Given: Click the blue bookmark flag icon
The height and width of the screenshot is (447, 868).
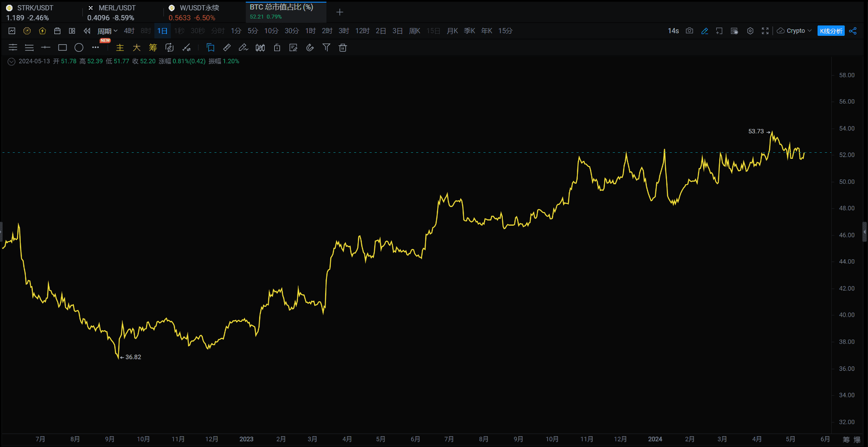Looking at the screenshot, I should (x=210, y=47).
